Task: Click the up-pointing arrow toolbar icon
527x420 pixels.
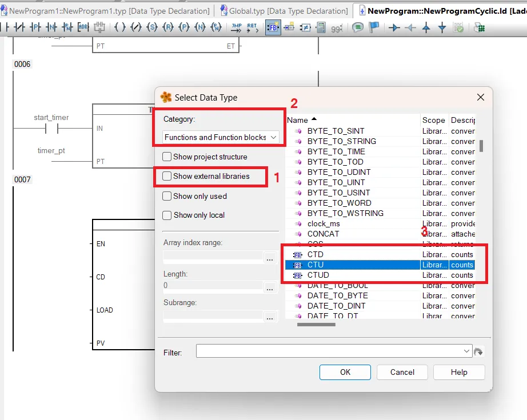Action: tap(426, 27)
